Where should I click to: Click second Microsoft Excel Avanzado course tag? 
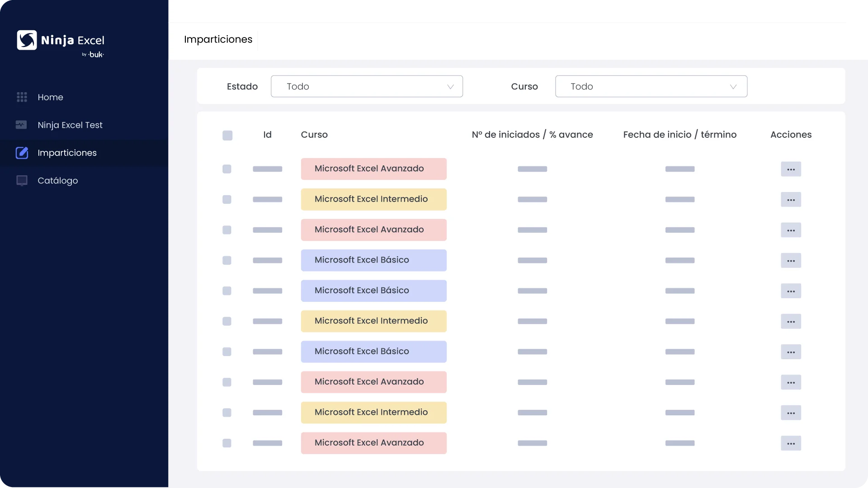(374, 230)
